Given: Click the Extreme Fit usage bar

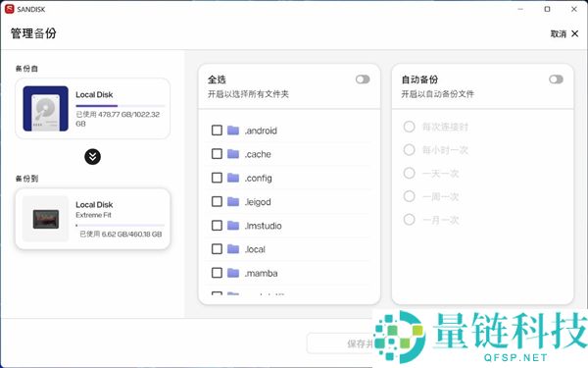Looking at the screenshot, I should tap(120, 226).
